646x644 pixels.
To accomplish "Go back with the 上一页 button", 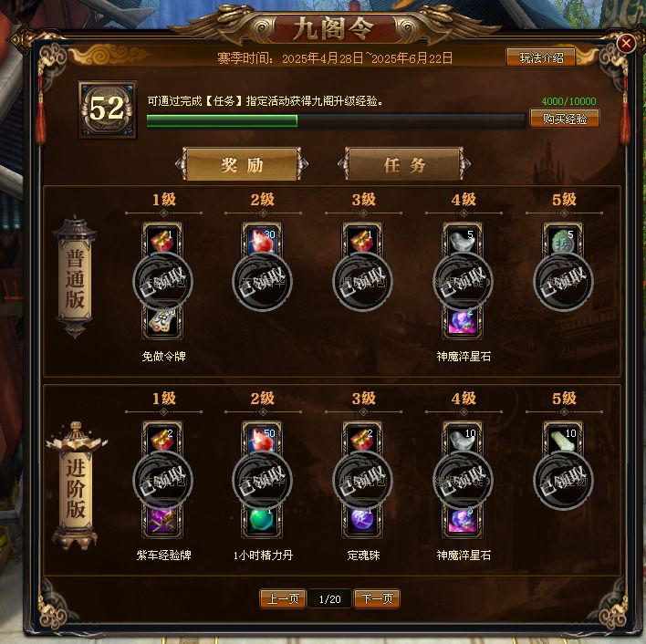I will pos(283,598).
